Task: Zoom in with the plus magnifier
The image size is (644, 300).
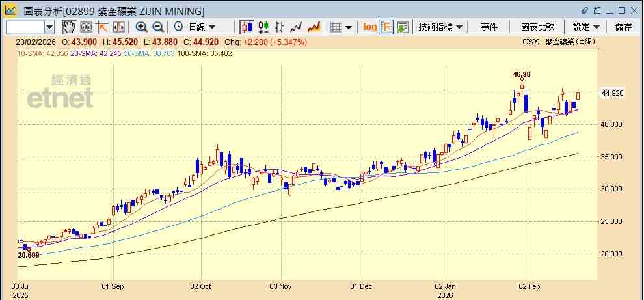Action: pos(141,27)
